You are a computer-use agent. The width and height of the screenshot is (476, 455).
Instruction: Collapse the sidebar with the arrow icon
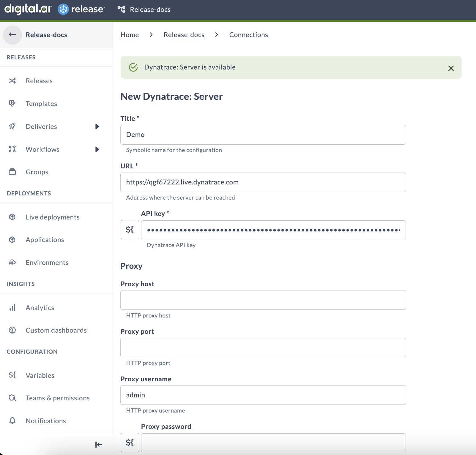point(98,445)
